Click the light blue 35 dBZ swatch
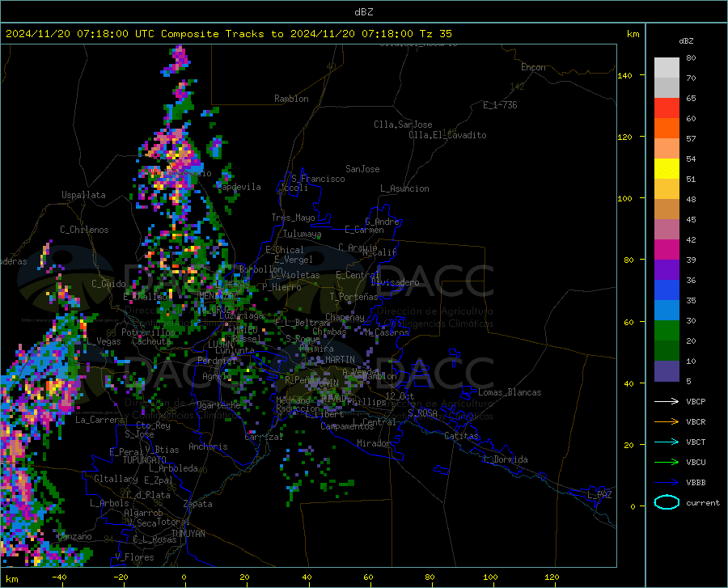 click(667, 311)
